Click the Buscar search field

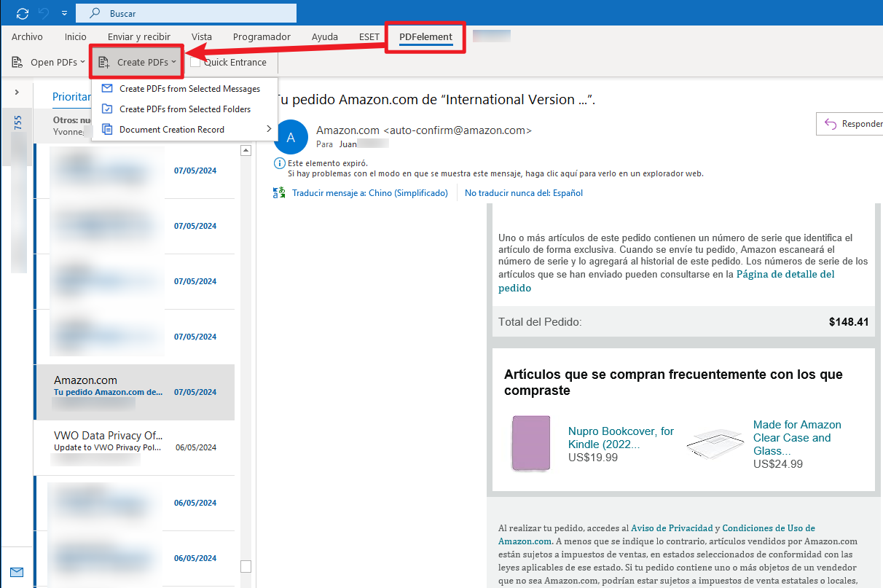[x=184, y=13]
